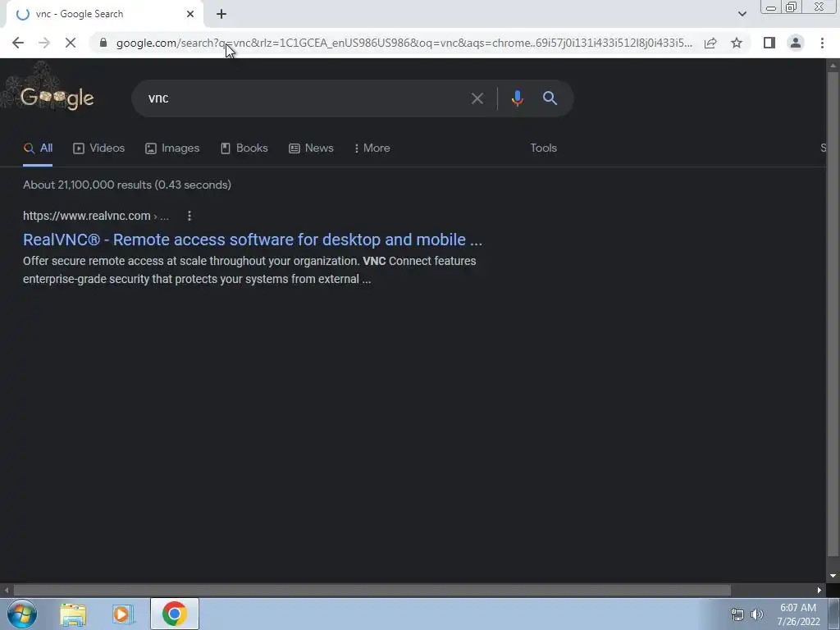Select the All results tab
This screenshot has width=840, height=630.
click(38, 148)
